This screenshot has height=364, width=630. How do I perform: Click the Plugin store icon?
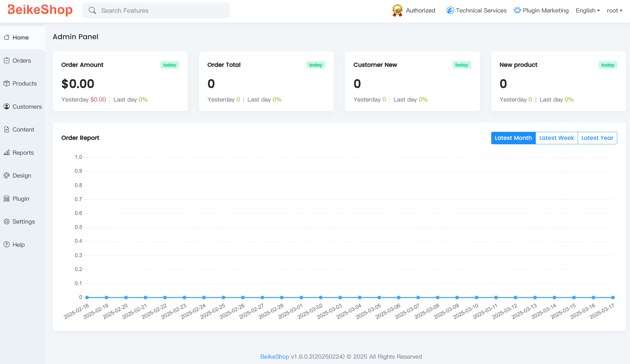point(7,199)
